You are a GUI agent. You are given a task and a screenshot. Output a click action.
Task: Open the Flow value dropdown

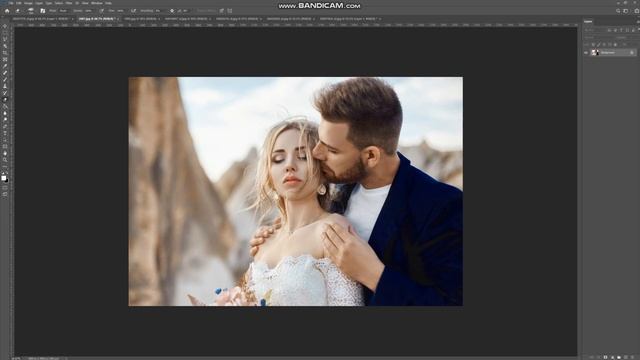(x=121, y=11)
